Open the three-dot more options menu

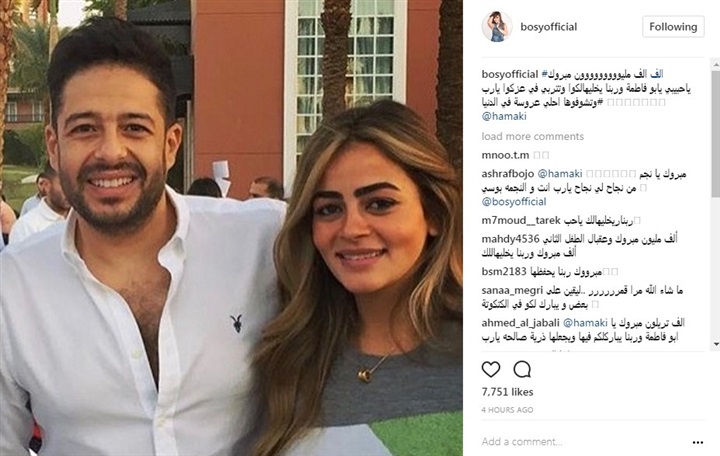(698, 443)
